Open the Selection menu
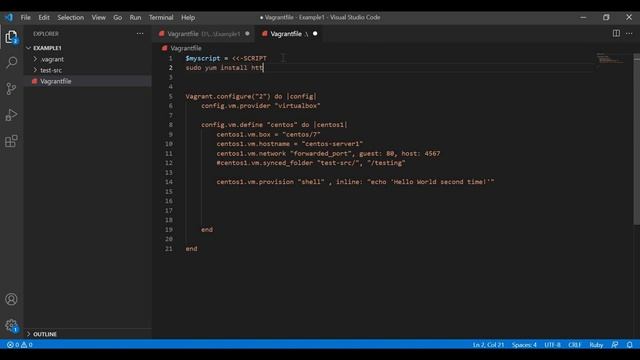640x360 pixels. pyautogui.click(x=71, y=18)
